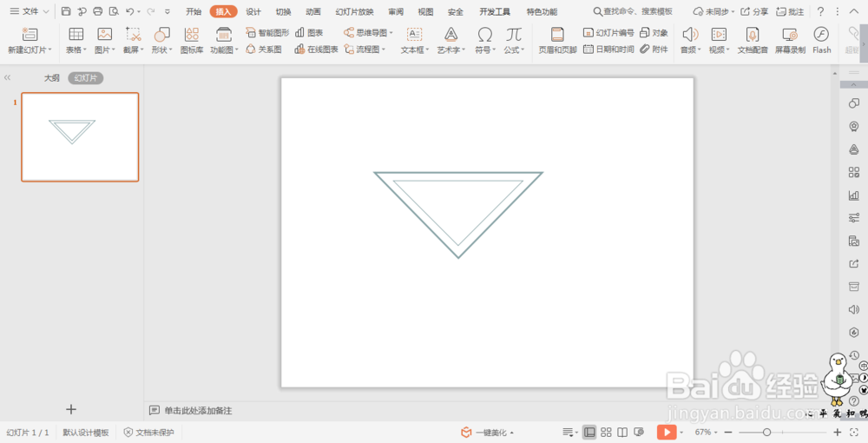Screen dimensions: 868x443
Task: Toggle the notes pane button in status bar
Action: tap(568, 432)
